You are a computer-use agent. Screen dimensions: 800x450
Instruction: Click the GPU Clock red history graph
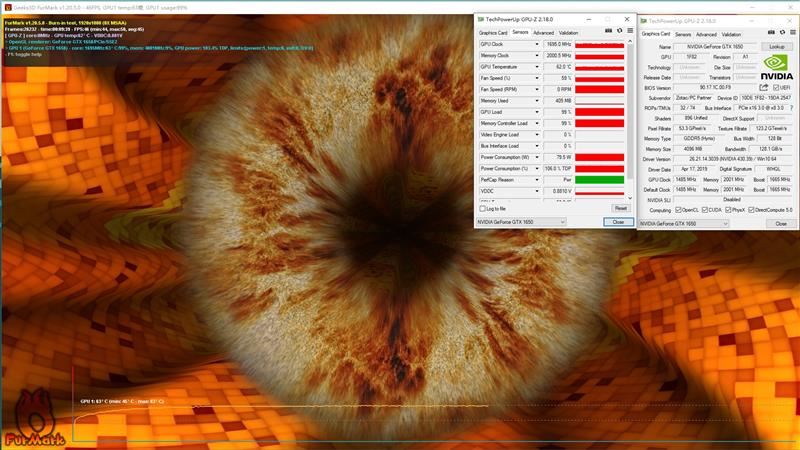[x=599, y=44]
